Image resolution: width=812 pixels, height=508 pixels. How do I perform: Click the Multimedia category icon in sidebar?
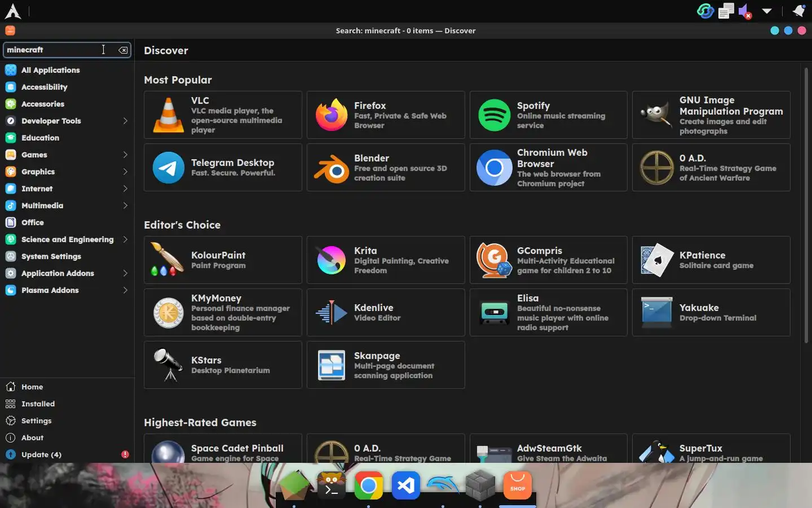(x=11, y=205)
